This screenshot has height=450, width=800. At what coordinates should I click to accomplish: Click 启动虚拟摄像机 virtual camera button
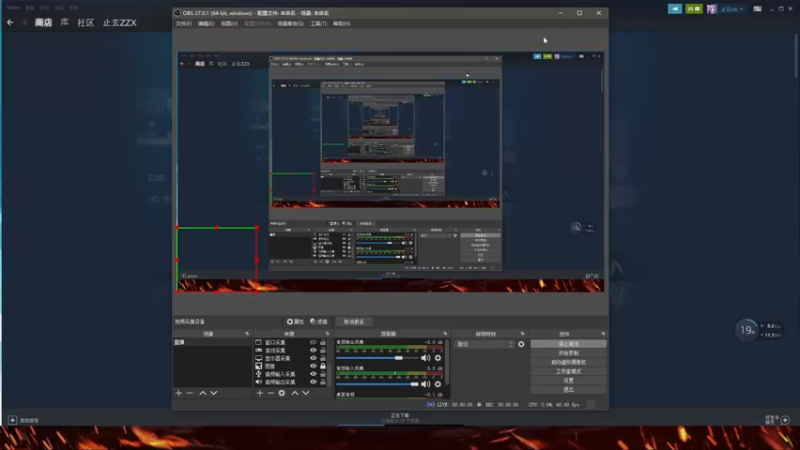[x=568, y=362]
